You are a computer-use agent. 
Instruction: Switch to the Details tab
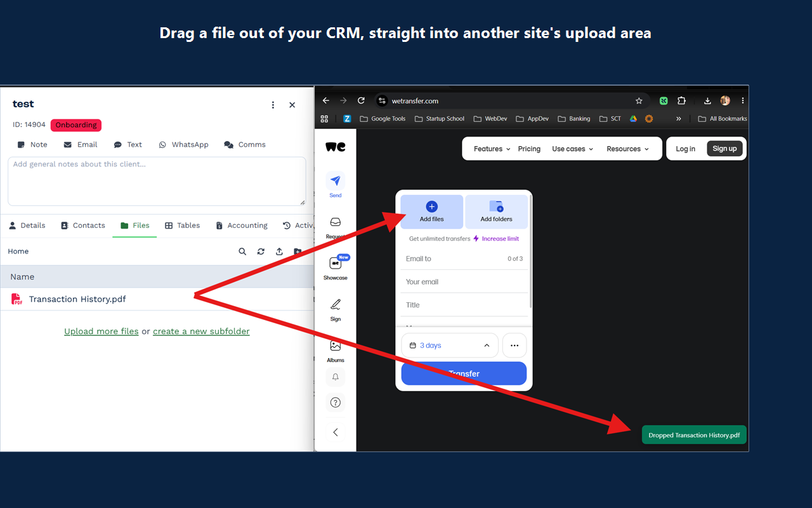(27, 225)
